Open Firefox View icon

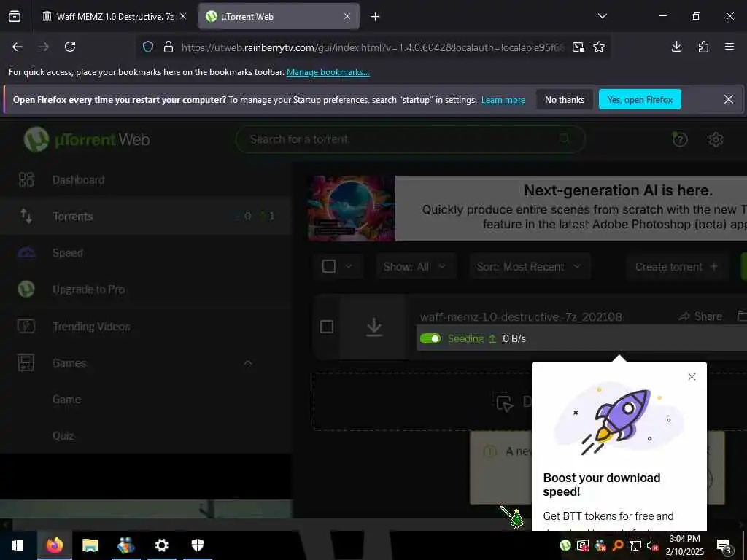point(15,16)
